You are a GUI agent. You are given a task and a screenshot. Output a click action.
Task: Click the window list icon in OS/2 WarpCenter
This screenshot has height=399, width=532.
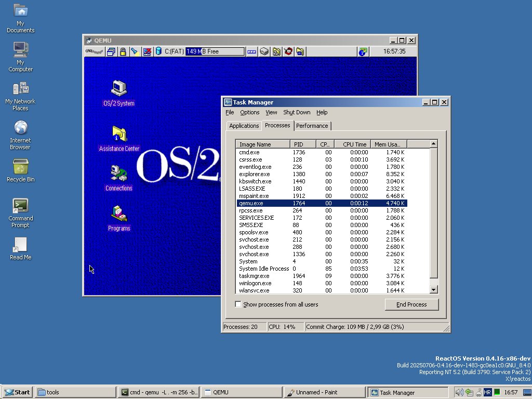(x=111, y=51)
